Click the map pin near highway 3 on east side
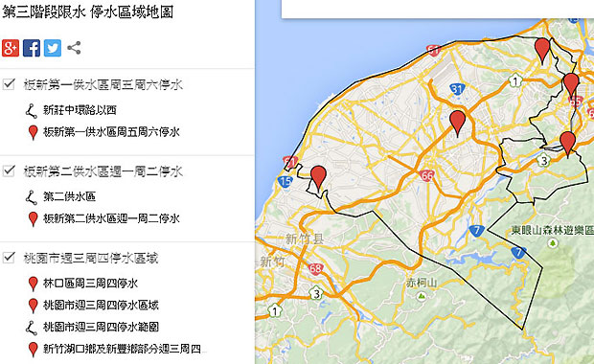 click(x=567, y=145)
